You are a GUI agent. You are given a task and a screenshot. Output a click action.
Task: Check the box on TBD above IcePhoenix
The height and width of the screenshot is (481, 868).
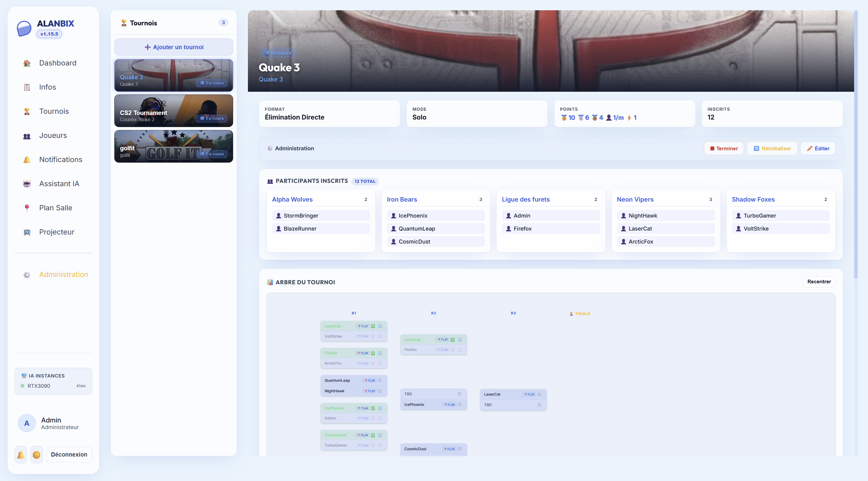click(x=460, y=394)
